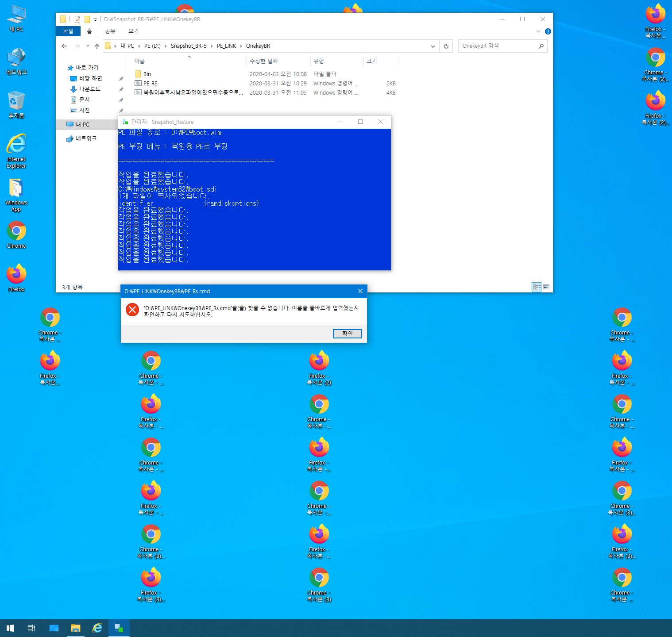Viewport: 672px width, 637px height.
Task: Select 바로 가기 in navigation pane
Action: 87,68
